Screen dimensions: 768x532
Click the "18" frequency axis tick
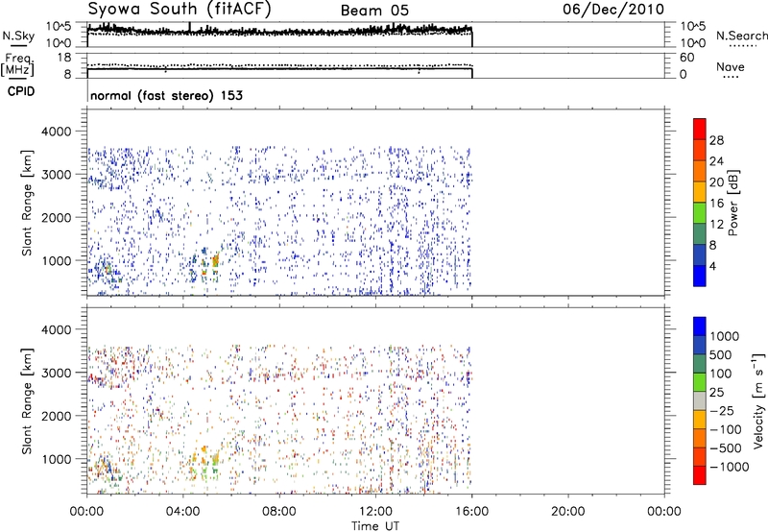pos(64,58)
